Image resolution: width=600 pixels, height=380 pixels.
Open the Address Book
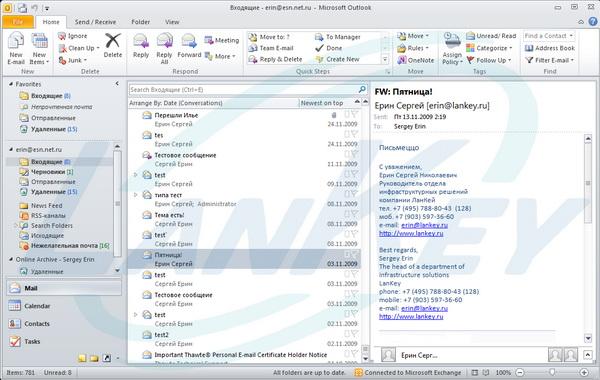tap(550, 48)
